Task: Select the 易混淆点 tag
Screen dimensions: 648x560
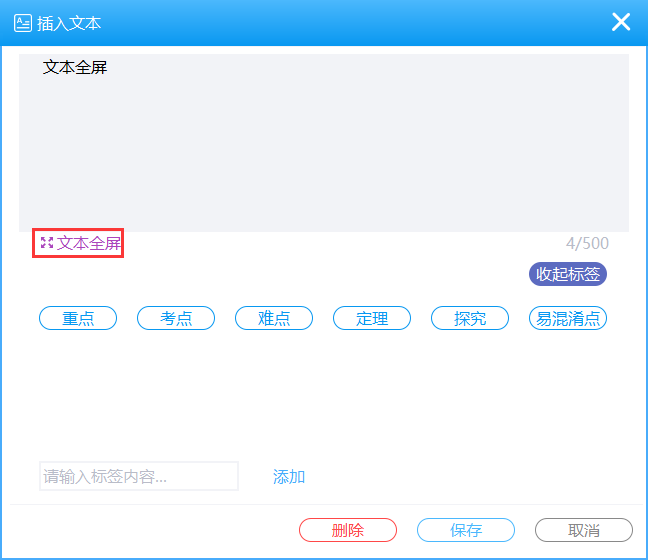Action: (x=568, y=318)
